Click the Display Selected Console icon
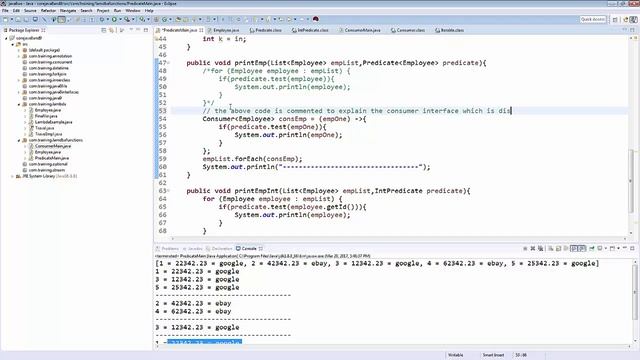Viewport: 640px width, 360px height. (x=600, y=248)
